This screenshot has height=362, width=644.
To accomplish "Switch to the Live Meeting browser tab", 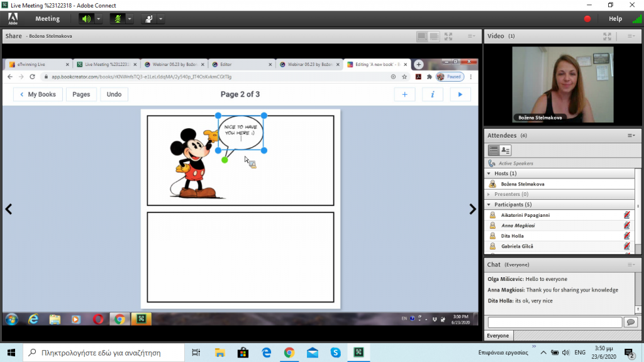I will pyautogui.click(x=107, y=65).
